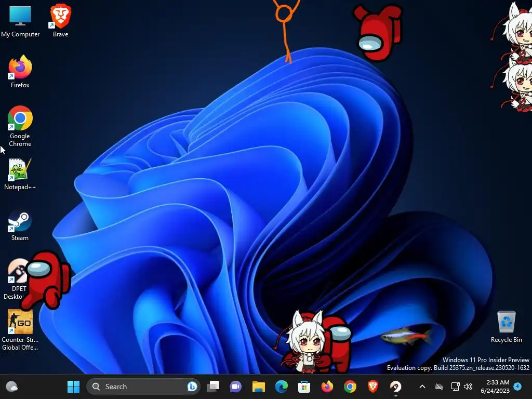Screen dimensions: 532x399
Task: Launch Firefox from the taskbar
Action: pos(327,387)
